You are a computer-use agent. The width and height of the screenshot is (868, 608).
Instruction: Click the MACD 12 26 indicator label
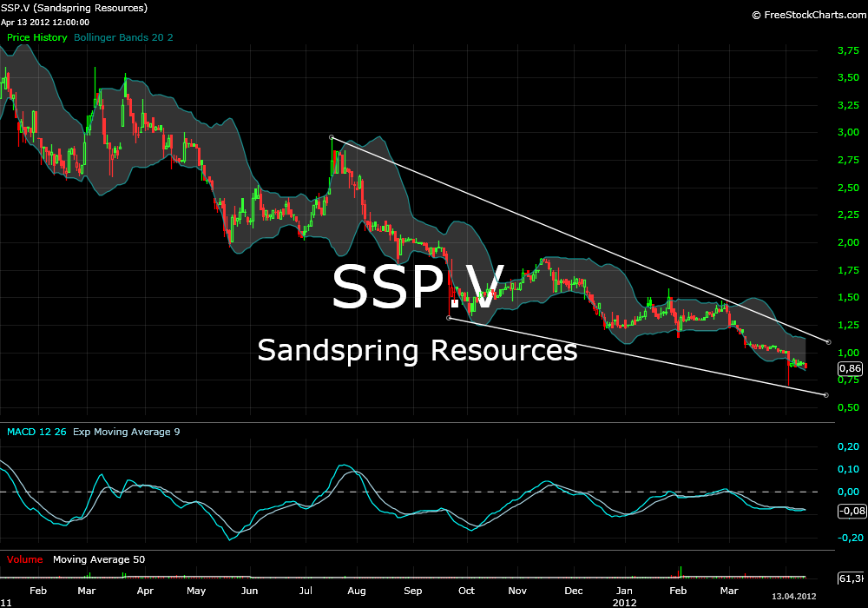(x=36, y=432)
